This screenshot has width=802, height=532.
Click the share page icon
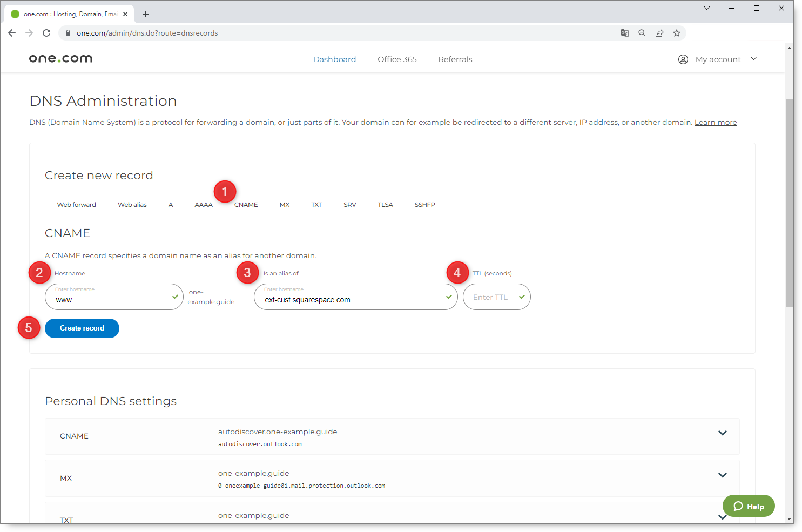tap(659, 33)
